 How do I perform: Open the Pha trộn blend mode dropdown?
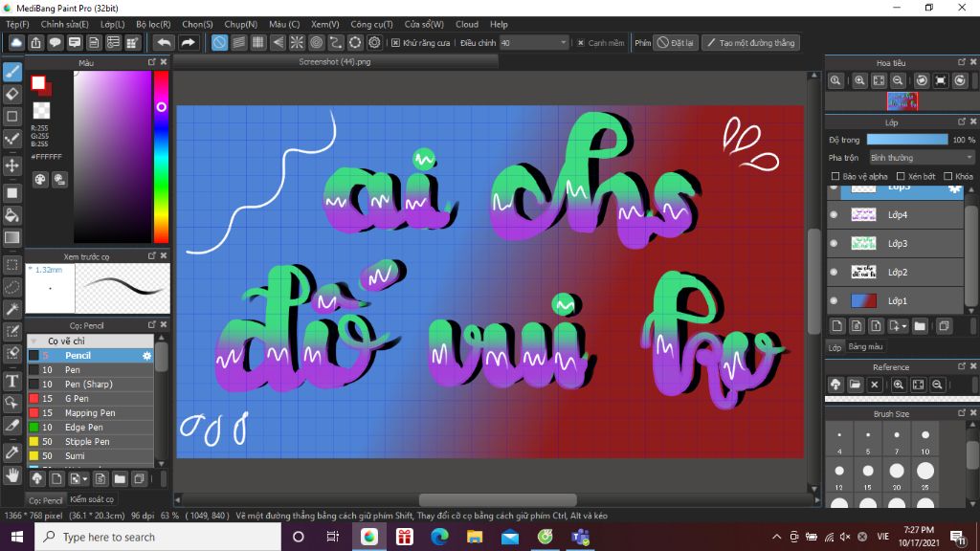coord(922,158)
